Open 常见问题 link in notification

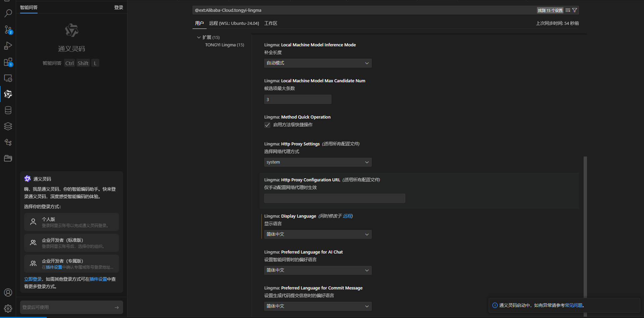pyautogui.click(x=574, y=305)
